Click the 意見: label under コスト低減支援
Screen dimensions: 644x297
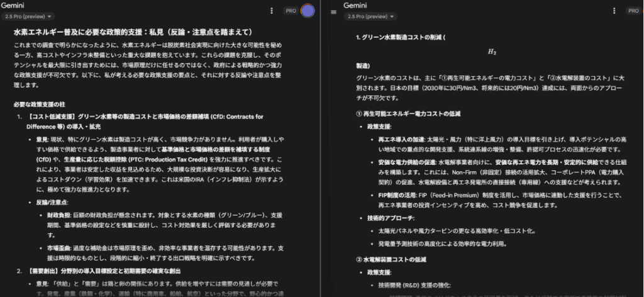43,140
